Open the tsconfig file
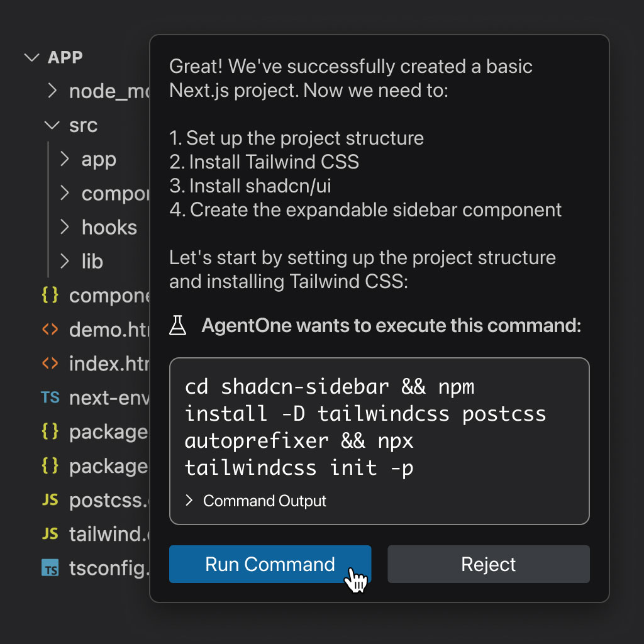 109,569
